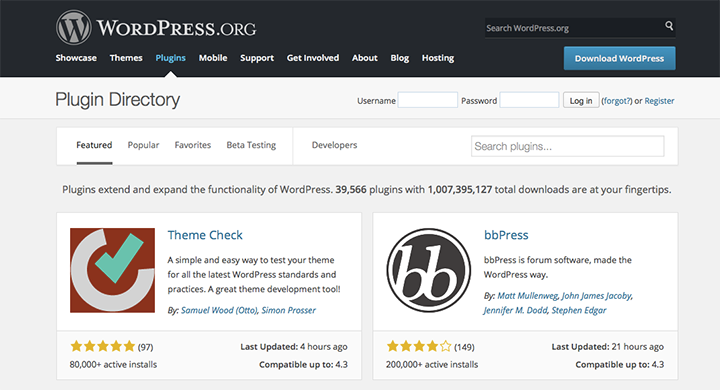
Task: Open the forgot password link
Action: pyautogui.click(x=617, y=101)
